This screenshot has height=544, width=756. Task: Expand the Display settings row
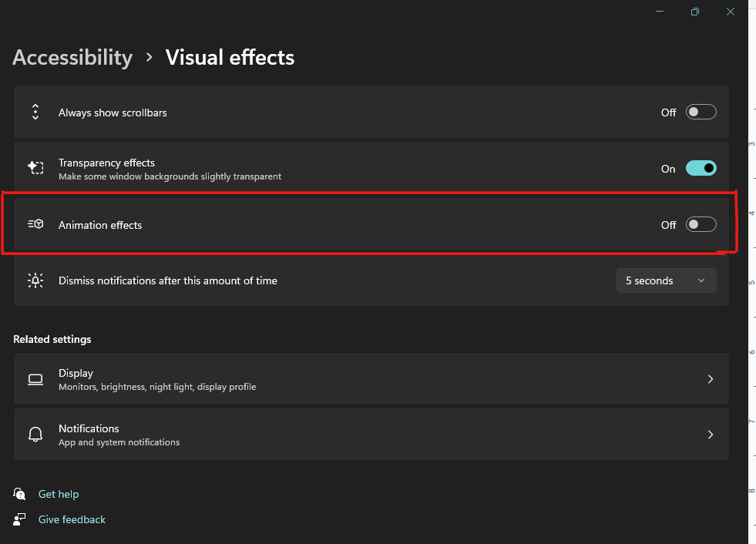click(710, 378)
